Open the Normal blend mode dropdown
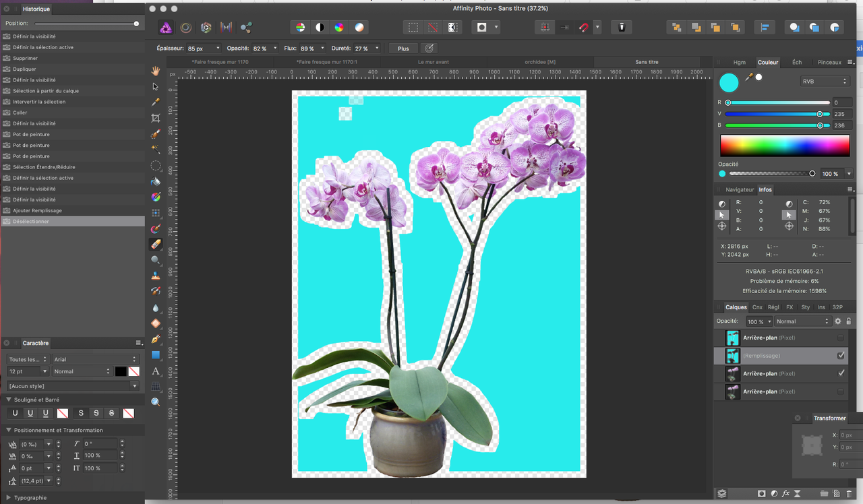The height and width of the screenshot is (504, 863). pos(802,321)
